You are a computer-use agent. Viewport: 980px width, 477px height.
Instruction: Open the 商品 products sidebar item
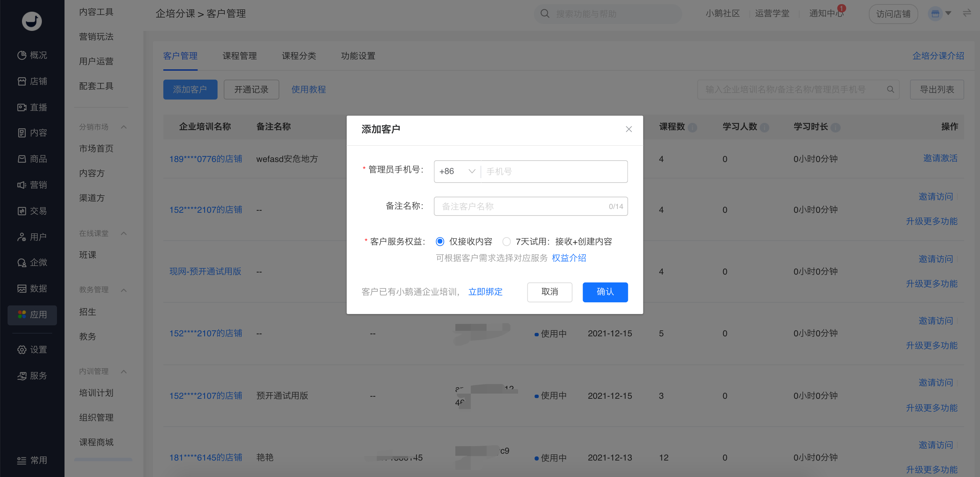pos(32,159)
